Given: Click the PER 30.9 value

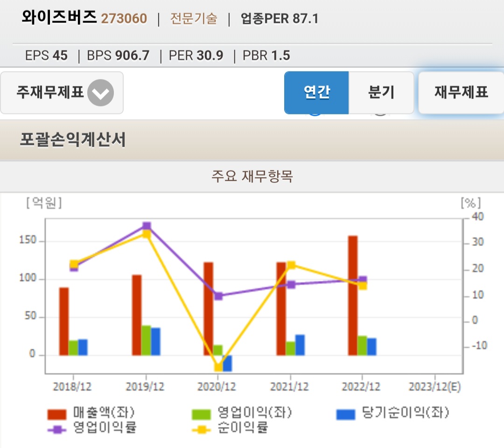Looking at the screenshot, I should 196,56.
